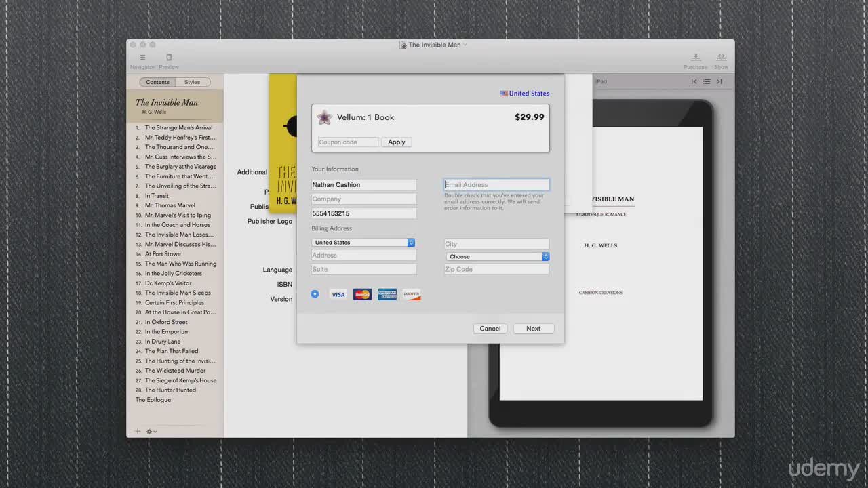The width and height of the screenshot is (868, 488).
Task: Click the Vellum flower product icon
Action: (x=325, y=117)
